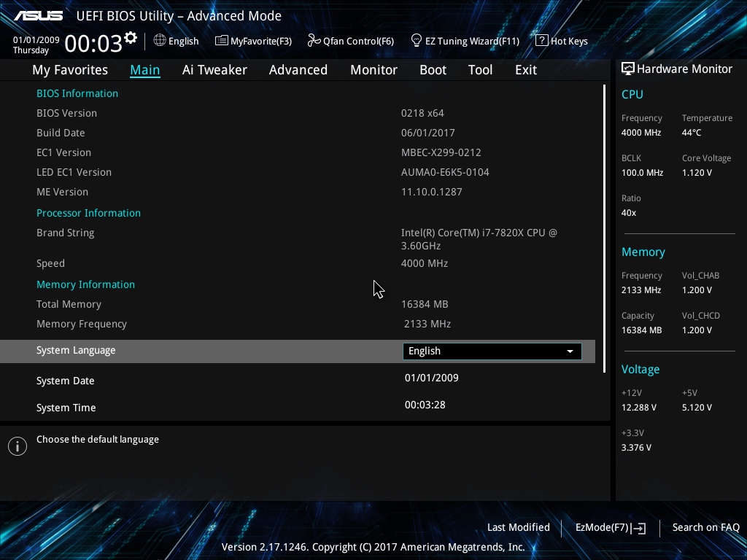The width and height of the screenshot is (747, 560).
Task: Click the System Date label
Action: click(x=65, y=381)
